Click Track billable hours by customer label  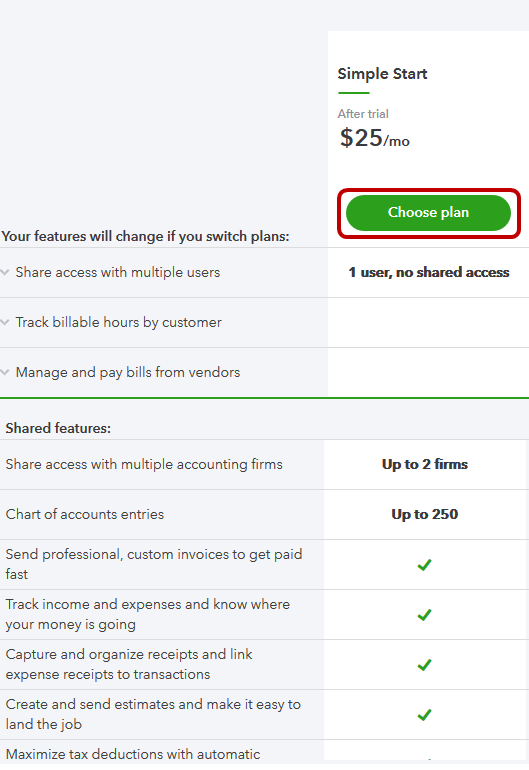pyautogui.click(x=118, y=322)
